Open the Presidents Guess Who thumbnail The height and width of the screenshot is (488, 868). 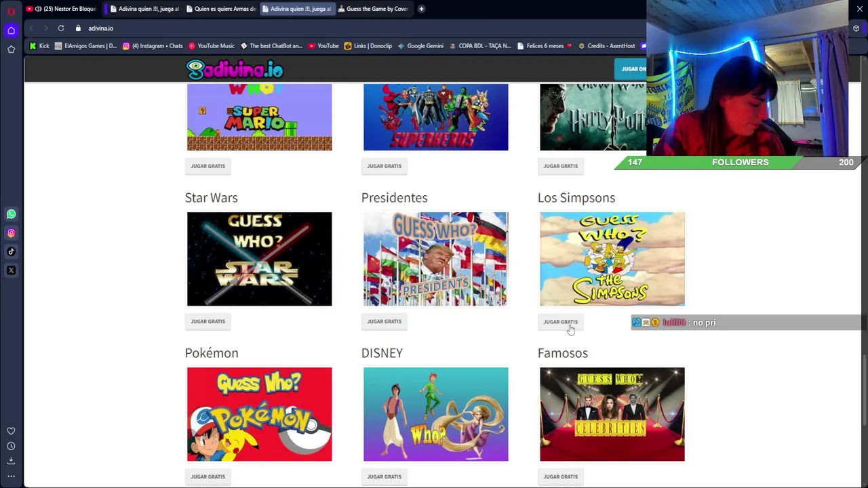pyautogui.click(x=435, y=259)
